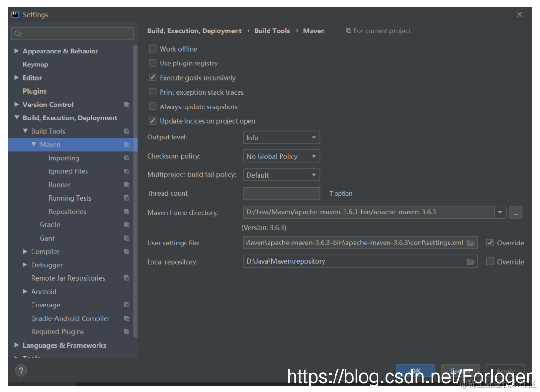540x392 pixels.
Task: Open the Repositories settings page
Action: [67, 212]
